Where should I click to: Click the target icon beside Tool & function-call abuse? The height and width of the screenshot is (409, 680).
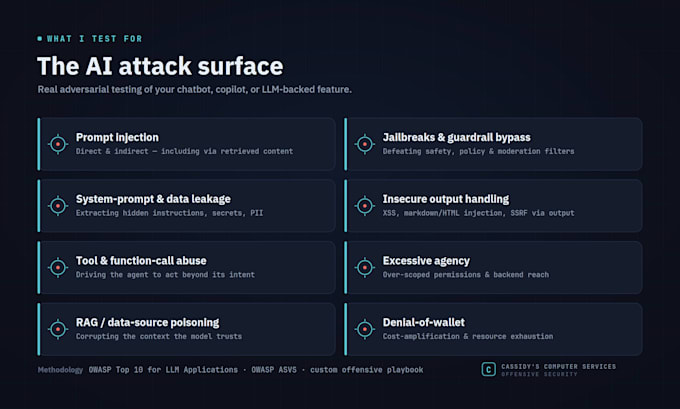[58, 268]
